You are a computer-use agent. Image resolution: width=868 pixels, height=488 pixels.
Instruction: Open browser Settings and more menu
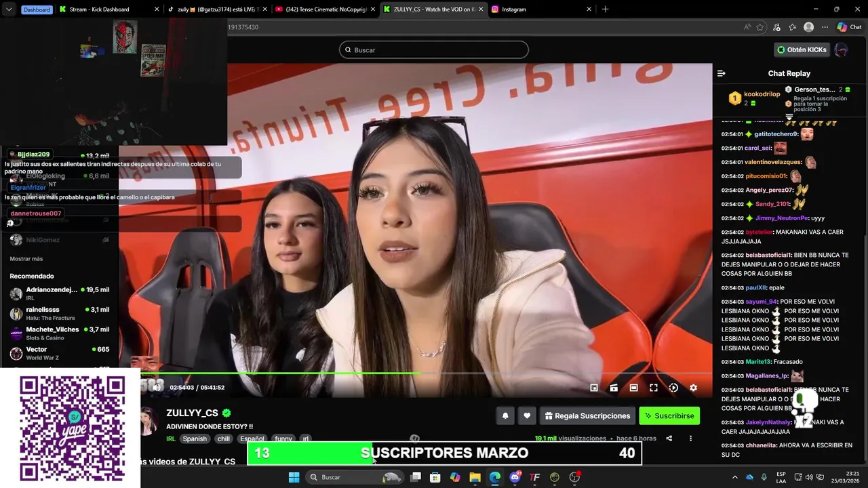point(825,27)
